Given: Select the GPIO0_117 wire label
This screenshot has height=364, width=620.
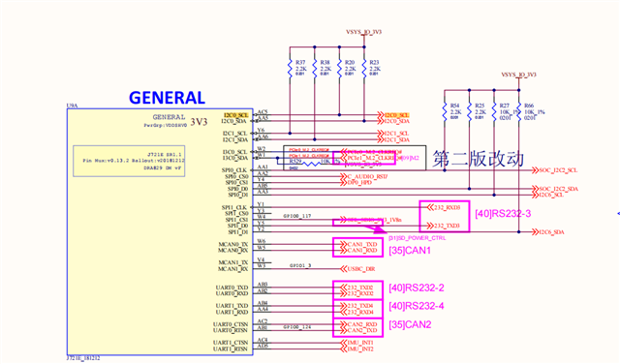Looking at the screenshot, I should (x=297, y=216).
